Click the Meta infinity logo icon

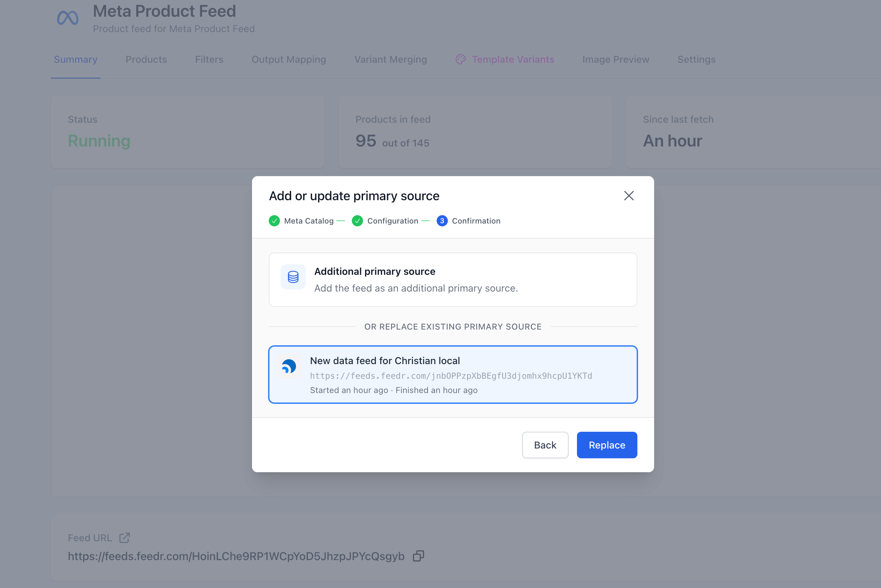[x=67, y=18]
